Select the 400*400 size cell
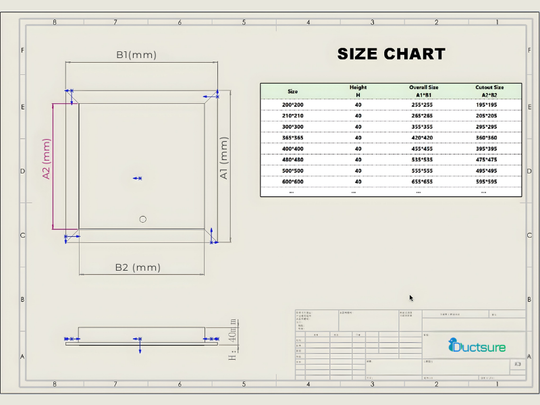Viewport: 540px width, 405px height. 293,149
